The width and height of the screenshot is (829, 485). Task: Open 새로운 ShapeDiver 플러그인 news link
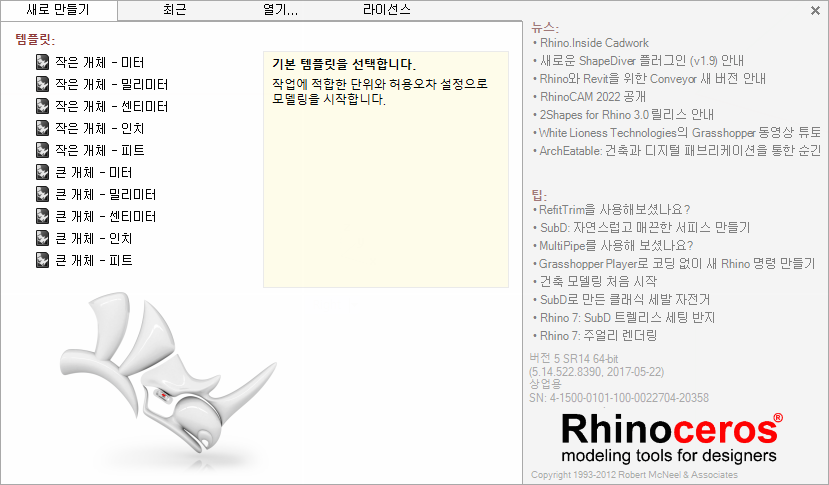coord(642,61)
